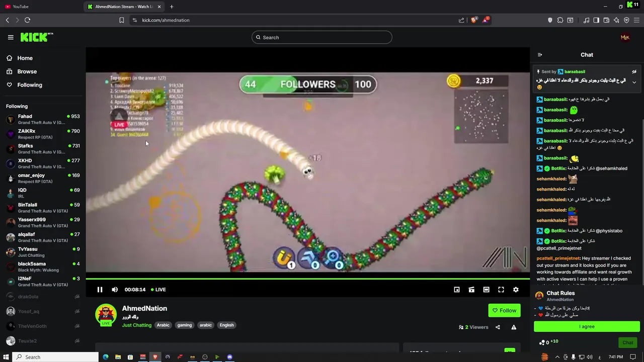This screenshot has height=362, width=644.
Task: Pause the live stream
Action: (100, 290)
